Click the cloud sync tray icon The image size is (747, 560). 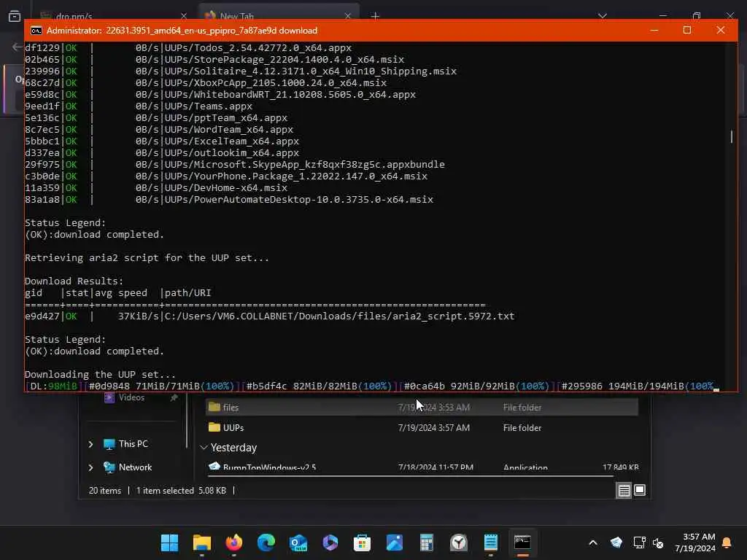pyautogui.click(x=616, y=542)
